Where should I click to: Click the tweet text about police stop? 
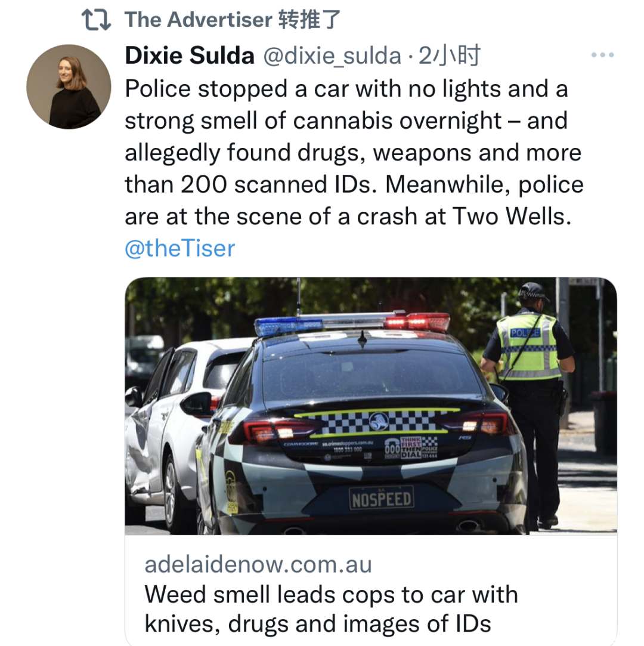click(354, 153)
